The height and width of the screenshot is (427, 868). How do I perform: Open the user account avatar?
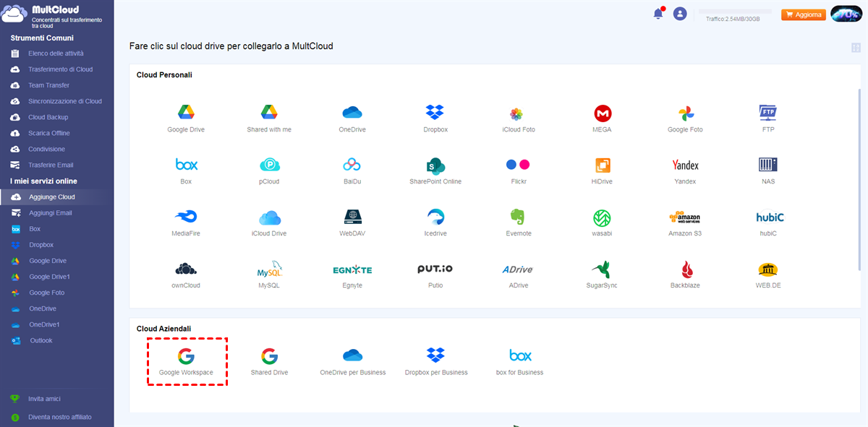pyautogui.click(x=679, y=13)
